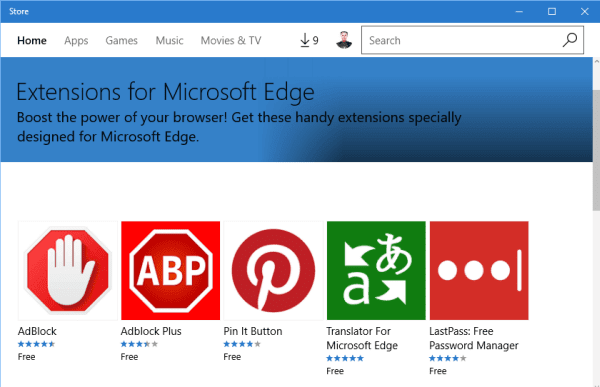
Task: Close the Store window
Action: coord(584,11)
